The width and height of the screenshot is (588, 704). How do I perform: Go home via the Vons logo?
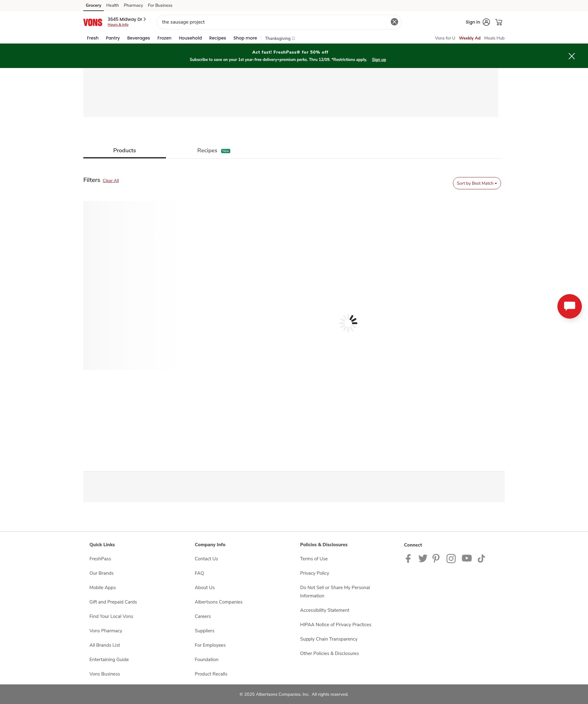tap(93, 22)
